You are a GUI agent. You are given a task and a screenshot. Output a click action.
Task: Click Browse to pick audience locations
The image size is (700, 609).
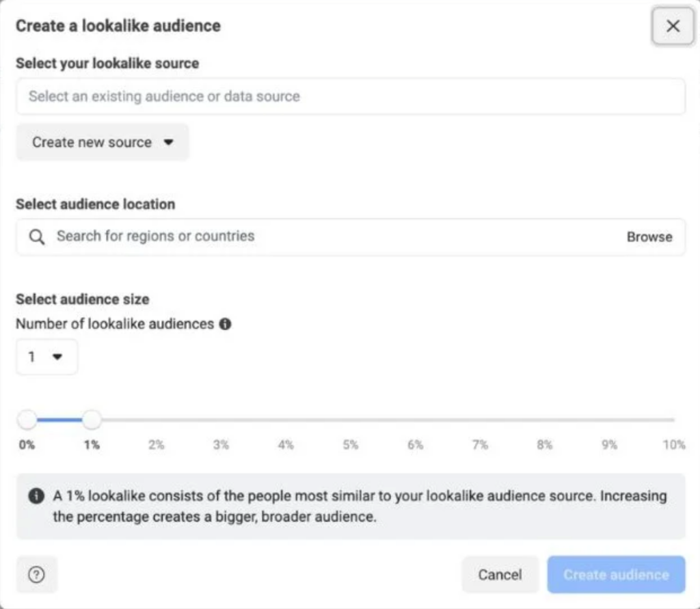point(649,236)
